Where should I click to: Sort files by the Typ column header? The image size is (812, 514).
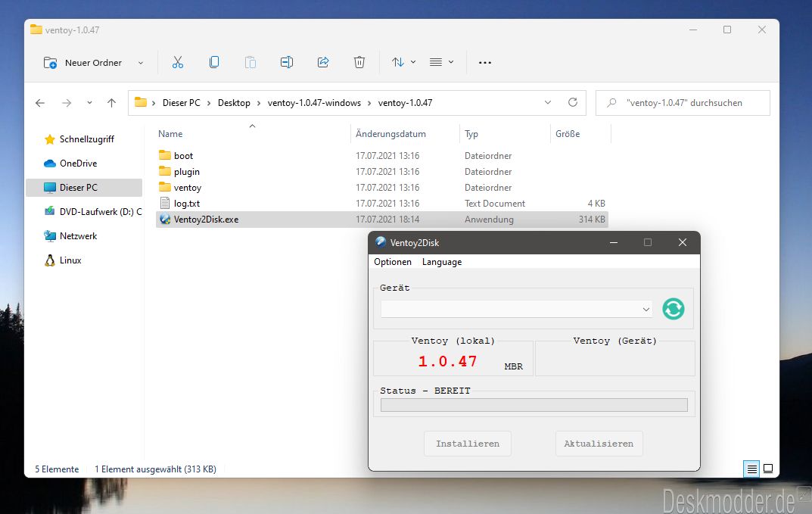point(505,134)
